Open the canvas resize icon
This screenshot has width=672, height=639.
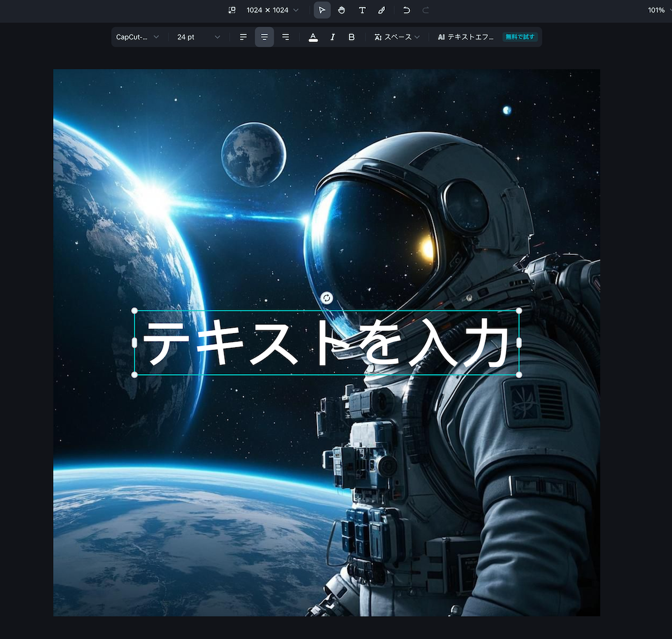coord(231,10)
